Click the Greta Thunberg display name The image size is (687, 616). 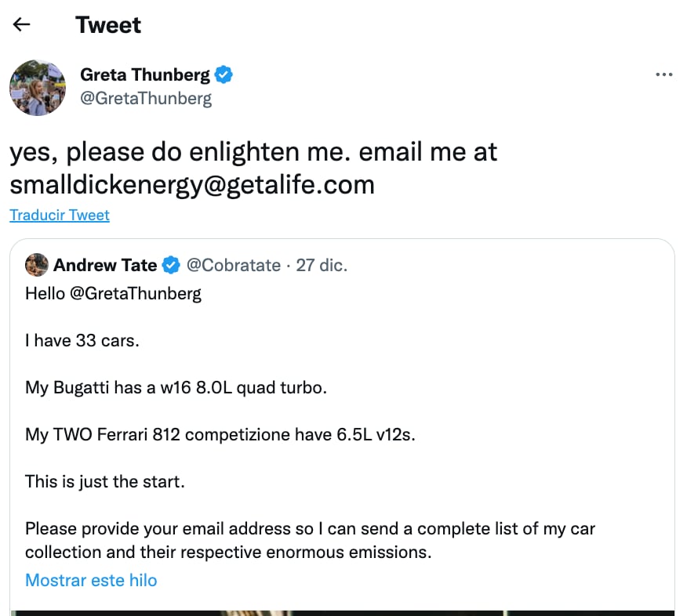(x=145, y=75)
